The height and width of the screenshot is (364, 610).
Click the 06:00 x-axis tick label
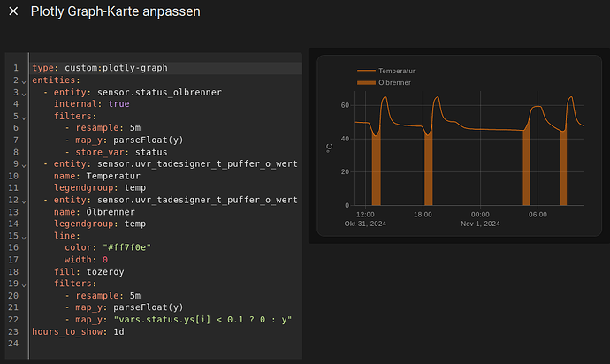pos(538,214)
